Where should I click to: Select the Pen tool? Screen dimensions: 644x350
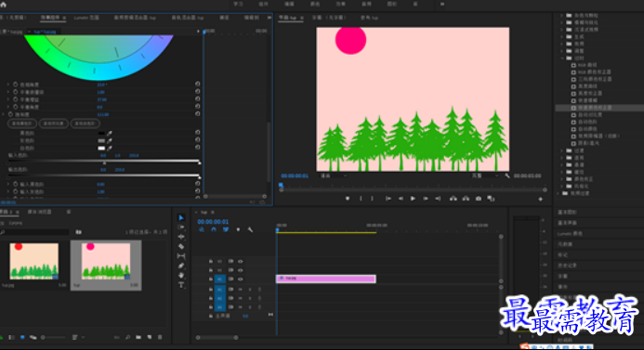pos(181,266)
